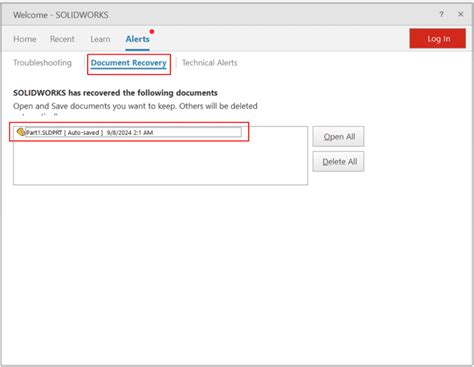Open the Learn tab
Image resolution: width=474 pixels, height=367 pixels.
(100, 39)
